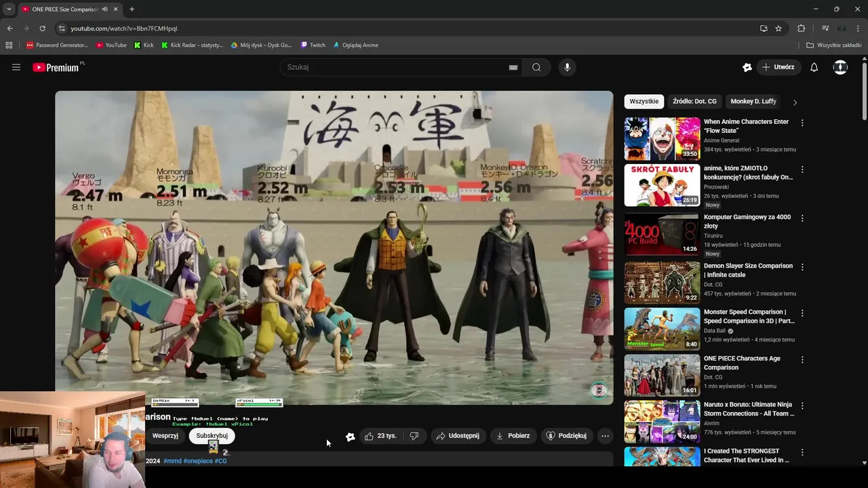The height and width of the screenshot is (488, 868).
Task: Download the video with Pobierz
Action: [513, 436]
